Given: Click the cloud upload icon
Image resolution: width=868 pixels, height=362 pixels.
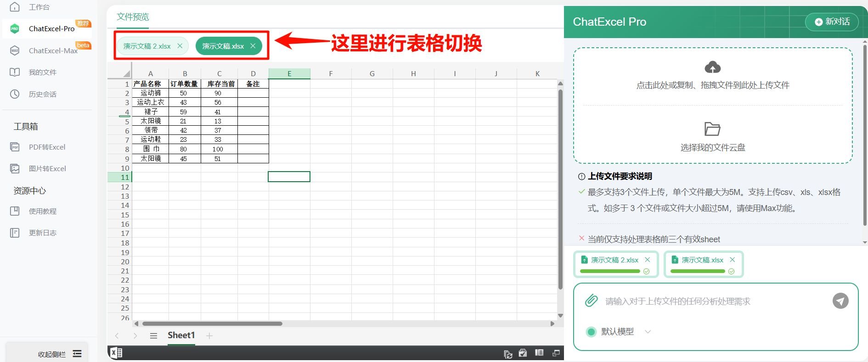Looking at the screenshot, I should pyautogui.click(x=712, y=67).
